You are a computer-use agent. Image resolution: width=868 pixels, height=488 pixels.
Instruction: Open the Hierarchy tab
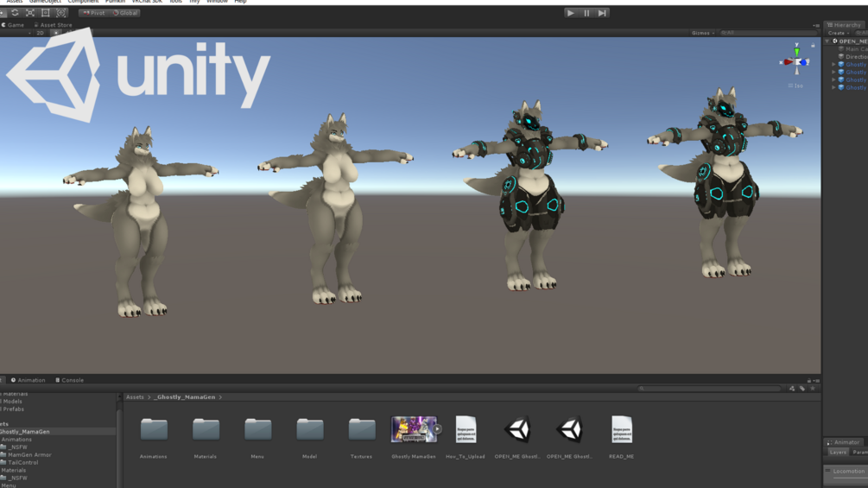(844, 25)
